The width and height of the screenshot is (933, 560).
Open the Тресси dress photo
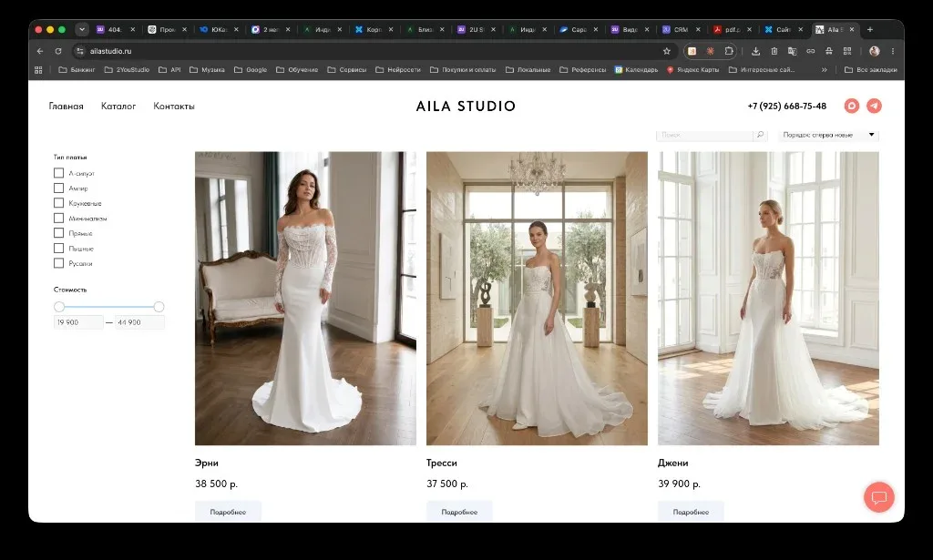tap(537, 299)
